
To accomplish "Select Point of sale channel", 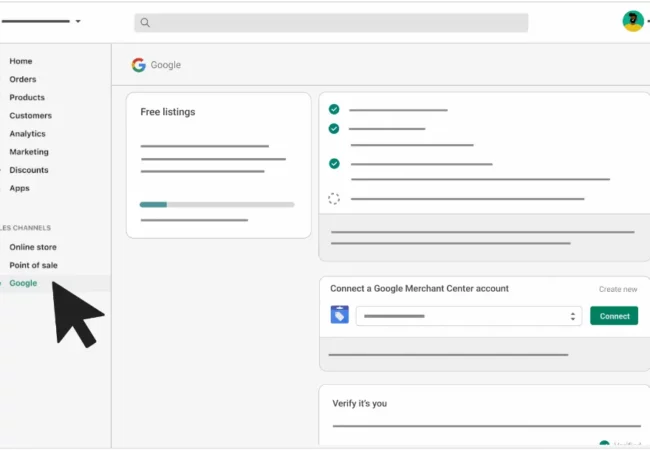I will [x=34, y=265].
